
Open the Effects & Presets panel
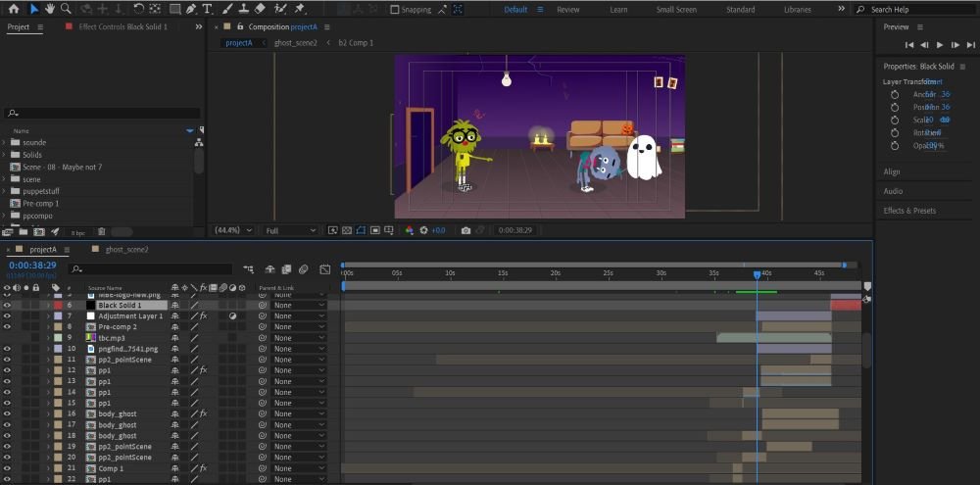coord(909,211)
